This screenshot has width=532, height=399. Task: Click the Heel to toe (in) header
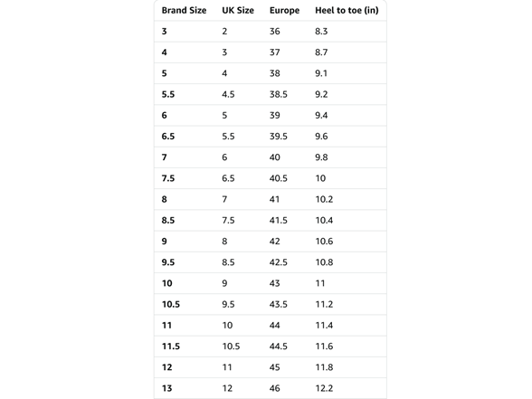[x=347, y=11]
